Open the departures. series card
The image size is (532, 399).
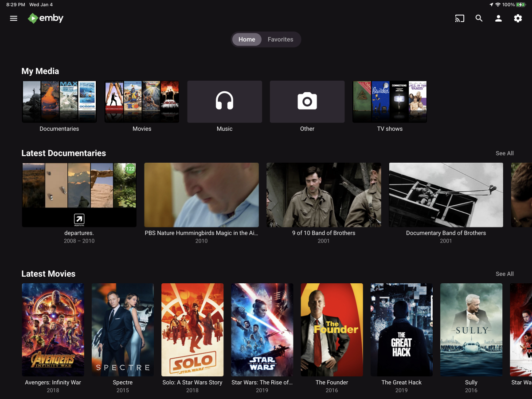[x=79, y=195]
